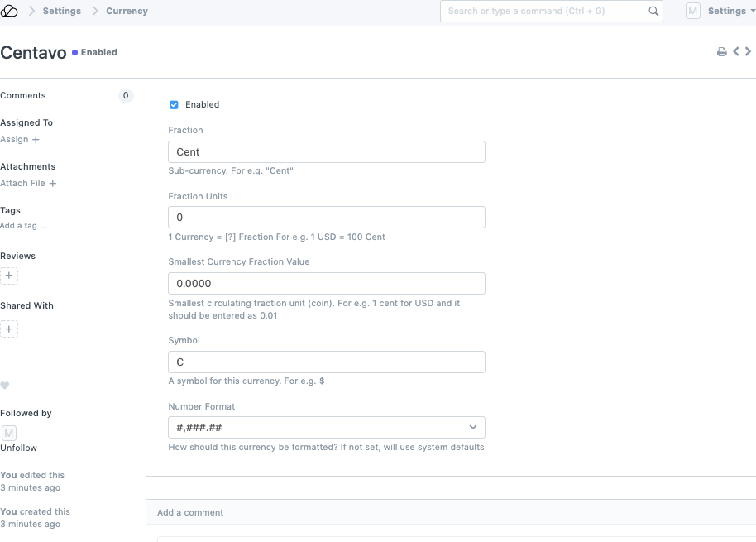Viewport: 756px width, 542px height.
Task: Click the Fraction Units input field
Action: pyautogui.click(x=326, y=218)
